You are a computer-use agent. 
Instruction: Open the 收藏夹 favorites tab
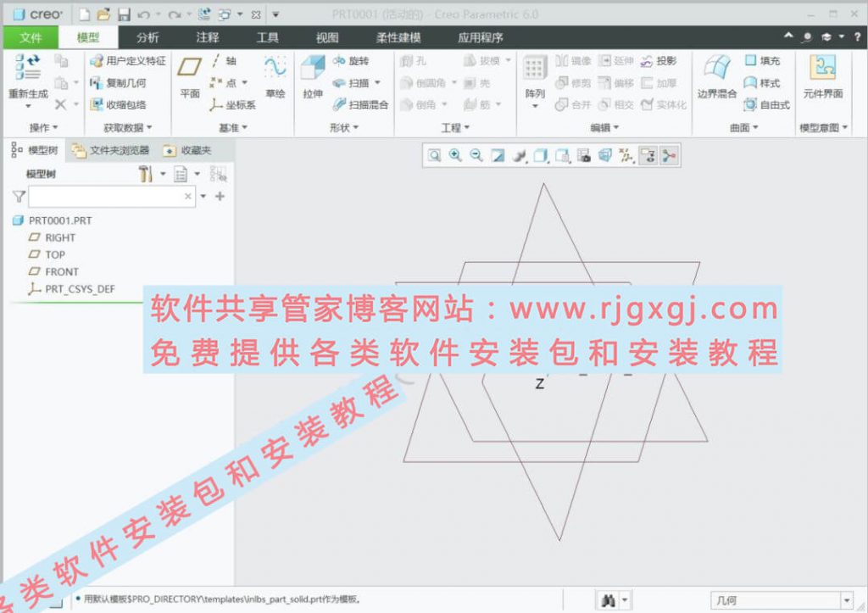(x=187, y=151)
